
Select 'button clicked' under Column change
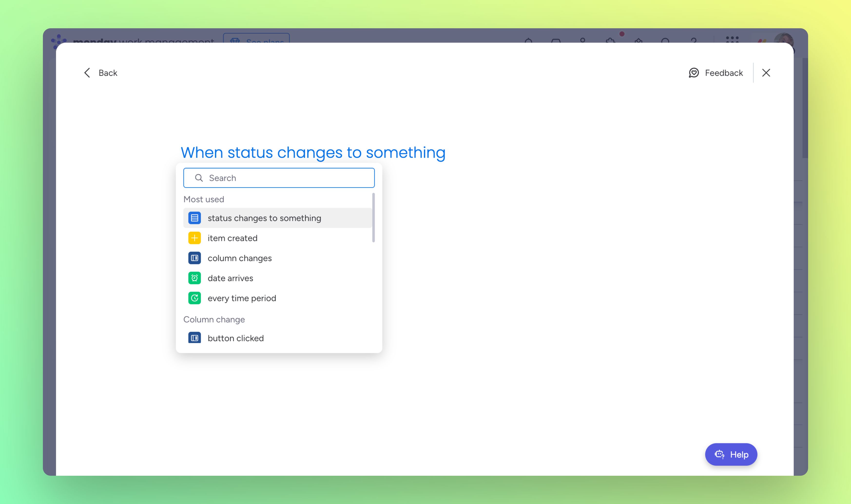click(x=236, y=338)
